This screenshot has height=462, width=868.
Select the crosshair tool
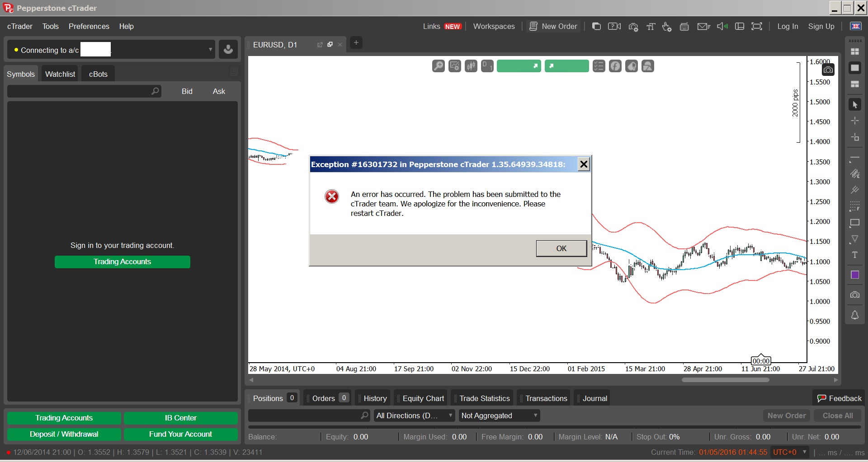tap(855, 121)
